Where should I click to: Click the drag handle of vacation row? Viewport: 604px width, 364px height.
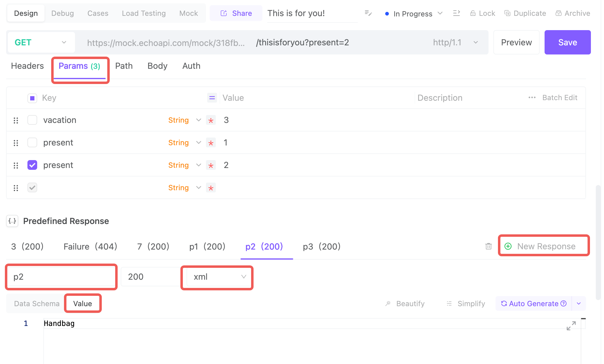(16, 121)
